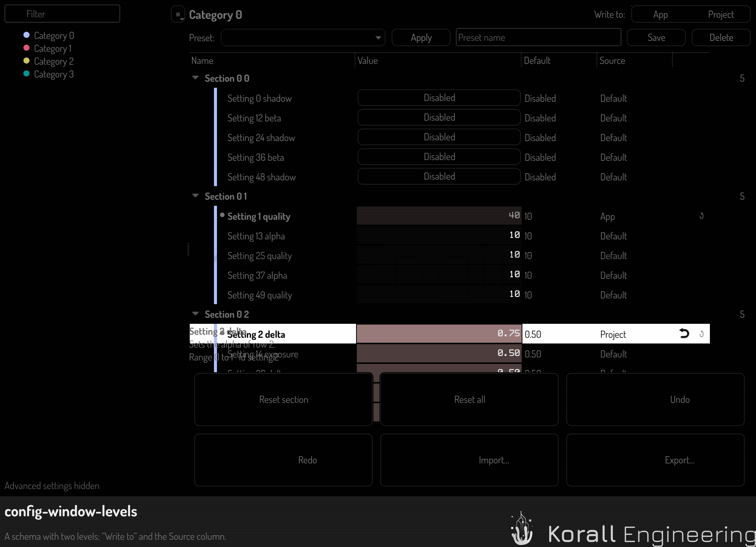Click reset icon on Setting 1 quality row
The height and width of the screenshot is (547, 756).
702,216
